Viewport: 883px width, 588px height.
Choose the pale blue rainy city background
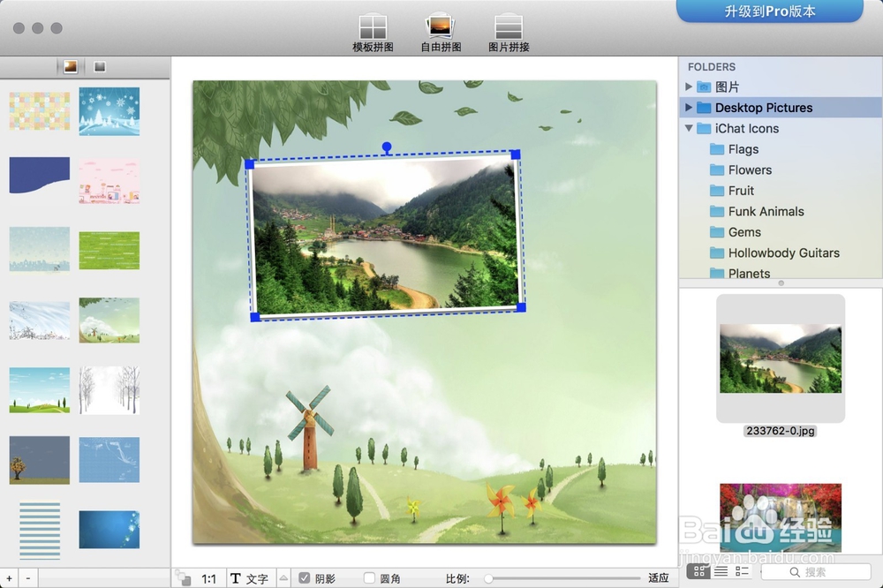(40, 249)
